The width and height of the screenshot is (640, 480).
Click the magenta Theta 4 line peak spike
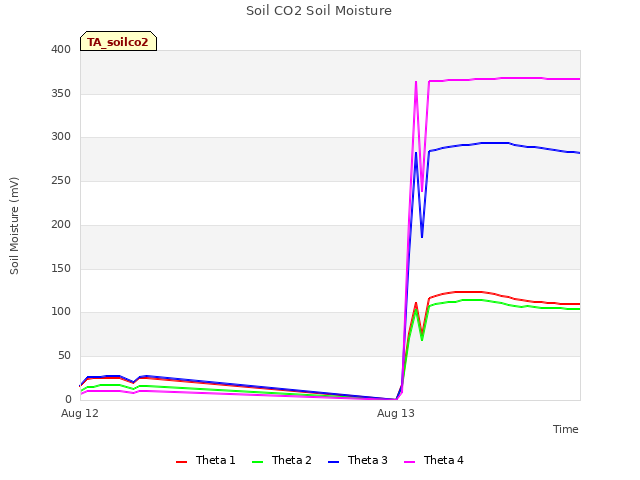pos(416,82)
